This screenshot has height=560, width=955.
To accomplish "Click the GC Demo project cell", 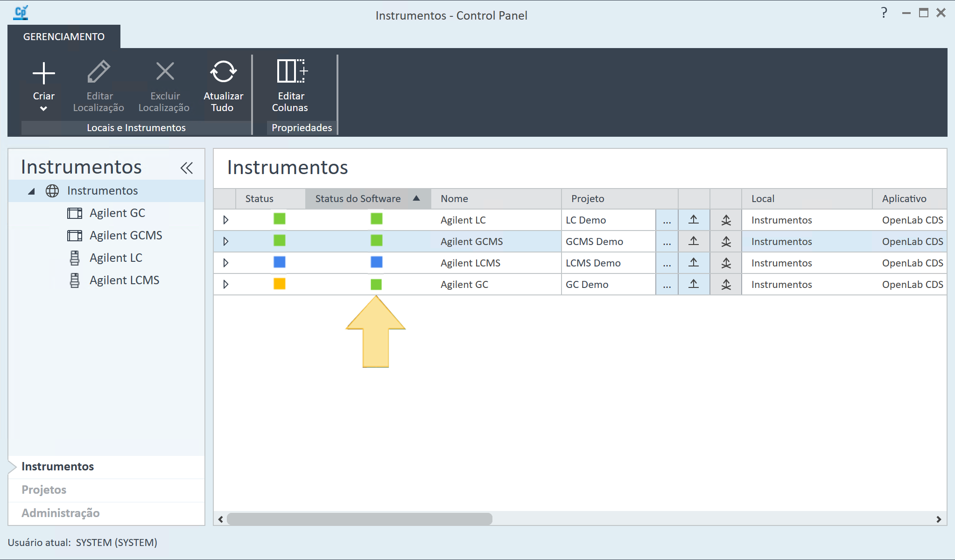I will coord(609,285).
